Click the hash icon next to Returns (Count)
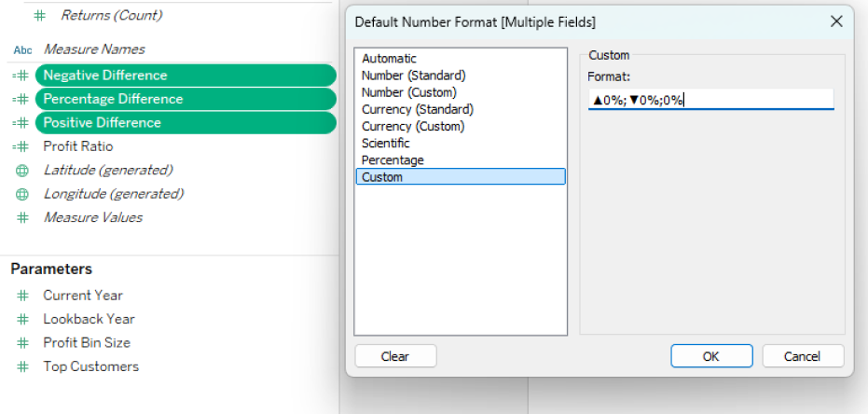This screenshot has height=414, width=868. pos(40,16)
